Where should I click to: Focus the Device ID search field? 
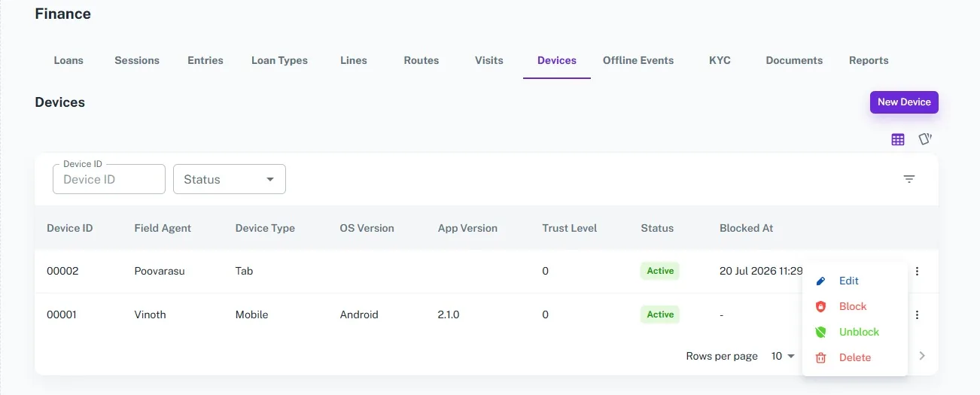[109, 179]
